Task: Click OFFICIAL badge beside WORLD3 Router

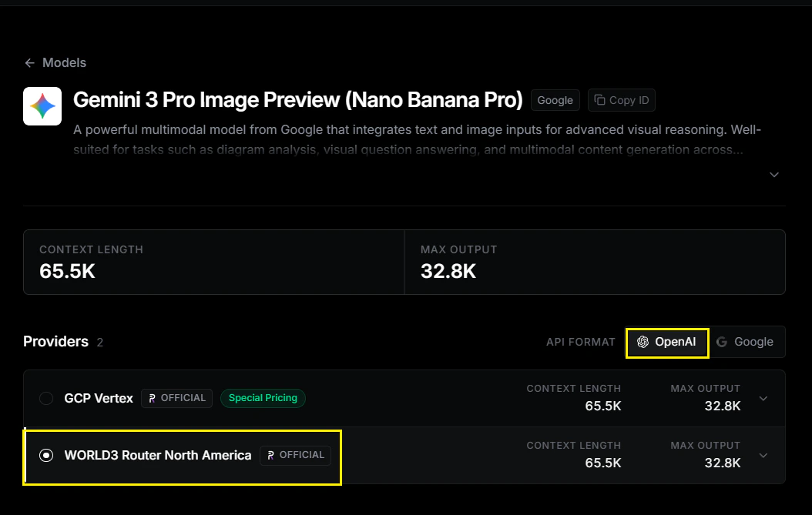Action: (296, 455)
